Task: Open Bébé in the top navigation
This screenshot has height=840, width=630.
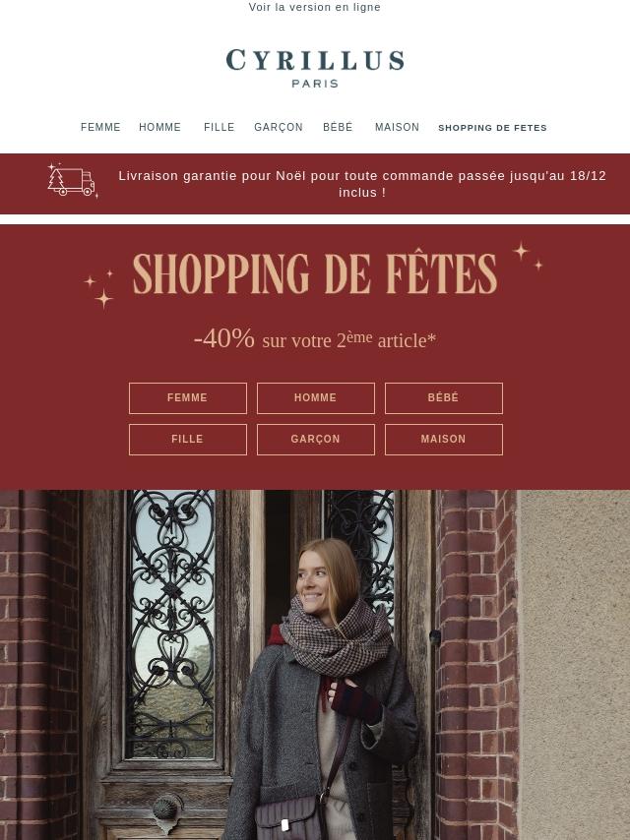Action: click(x=338, y=128)
